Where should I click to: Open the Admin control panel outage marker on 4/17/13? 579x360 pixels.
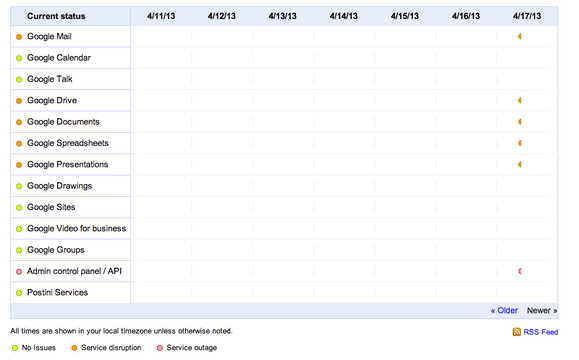(x=520, y=271)
